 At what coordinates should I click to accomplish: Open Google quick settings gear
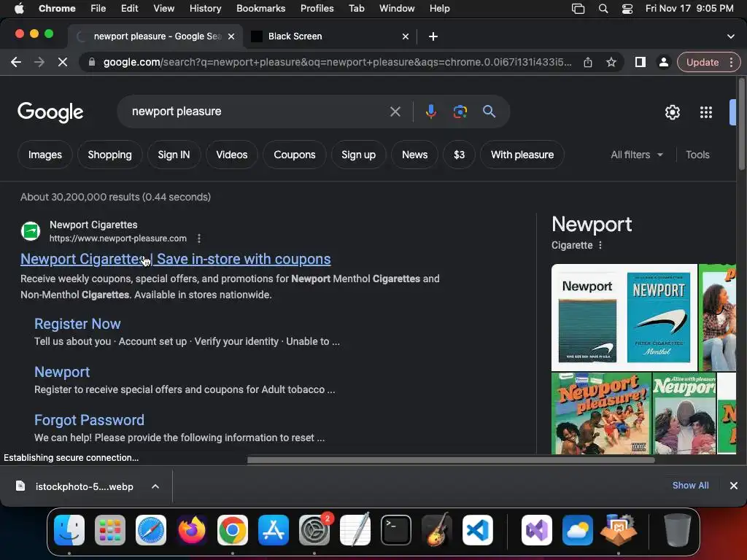[672, 112]
